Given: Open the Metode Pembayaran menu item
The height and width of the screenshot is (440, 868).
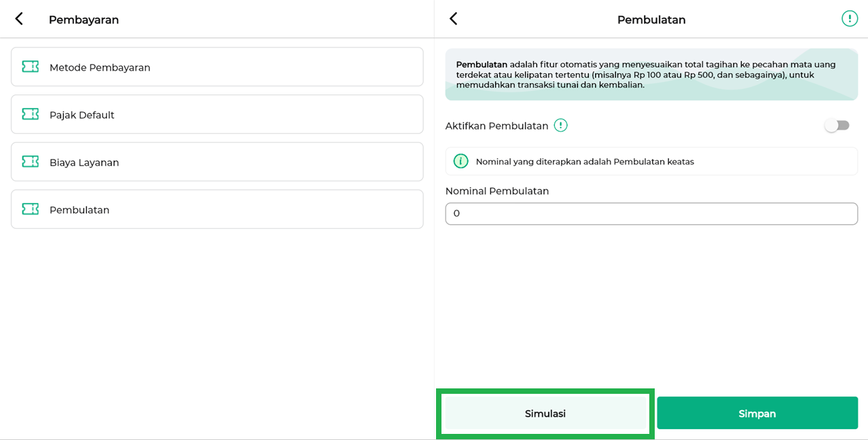Looking at the screenshot, I should pyautogui.click(x=217, y=67).
